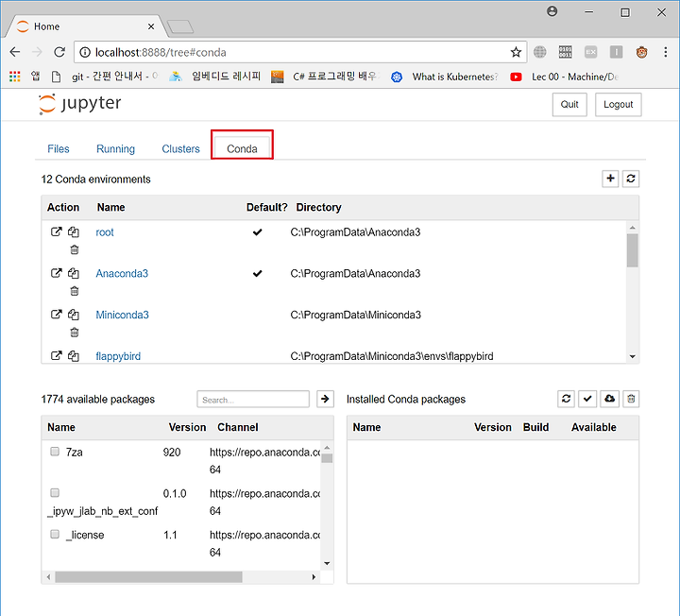Go to Jupyter logo home
680x616 pixels.
79,104
